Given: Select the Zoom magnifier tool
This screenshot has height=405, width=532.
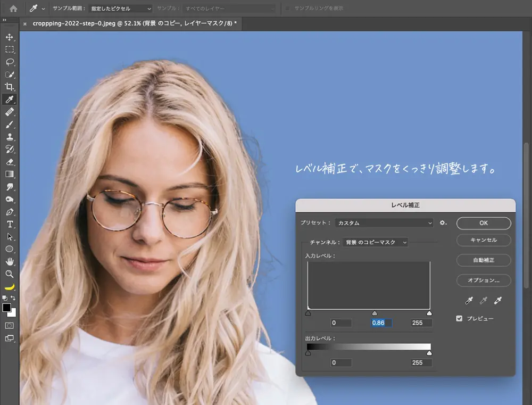Looking at the screenshot, I should pyautogui.click(x=10, y=274).
